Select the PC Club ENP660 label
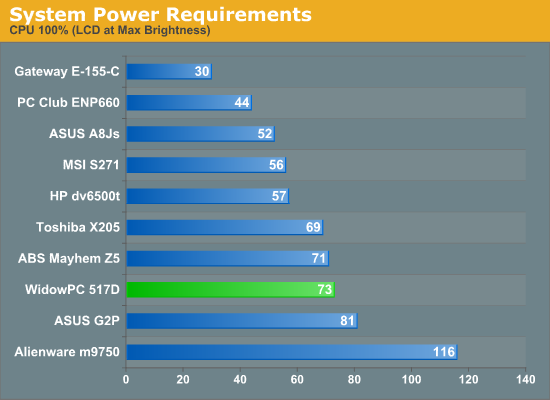Screen dimensions: 550x400 point(68,102)
